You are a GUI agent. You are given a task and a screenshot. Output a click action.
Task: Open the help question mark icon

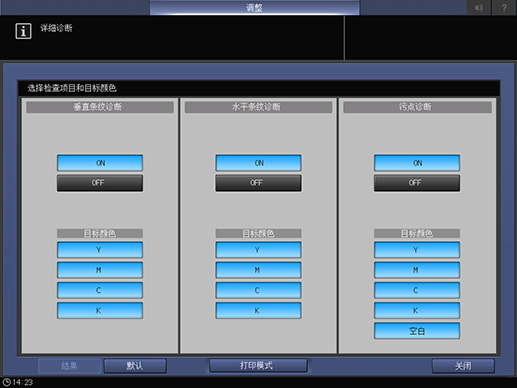(x=504, y=7)
